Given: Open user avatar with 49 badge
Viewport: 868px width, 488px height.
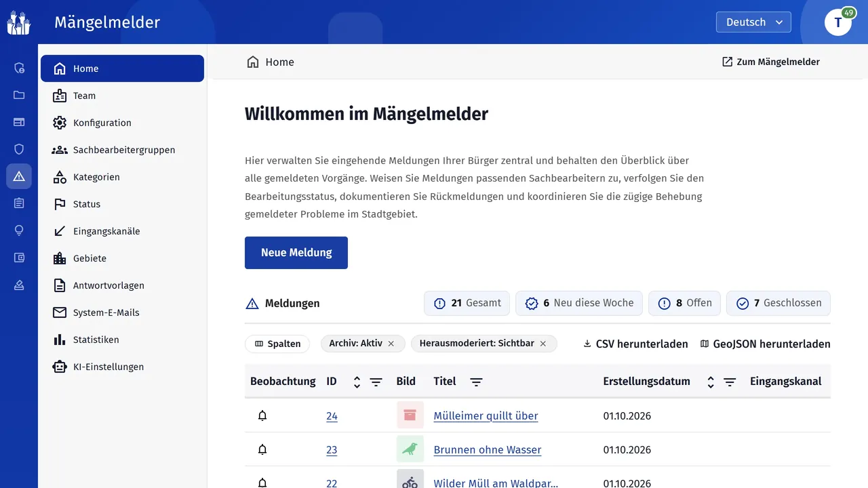Looking at the screenshot, I should click(x=838, y=22).
